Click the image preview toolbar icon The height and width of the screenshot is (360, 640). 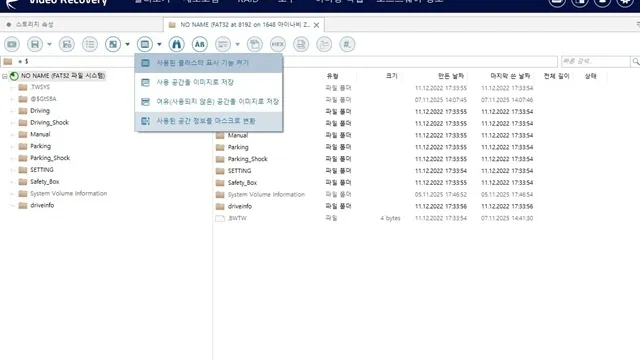(x=113, y=44)
